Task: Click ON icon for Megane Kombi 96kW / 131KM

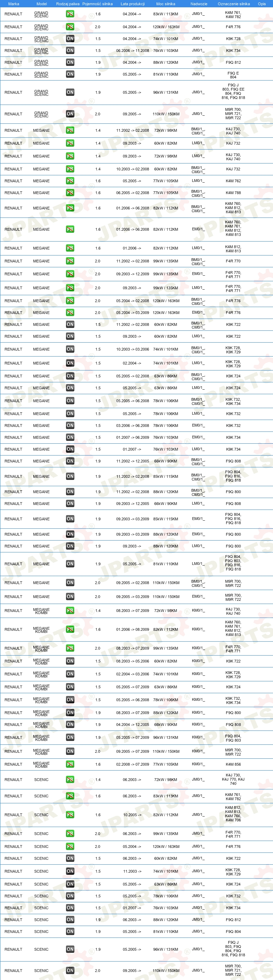Action: (x=70, y=738)
